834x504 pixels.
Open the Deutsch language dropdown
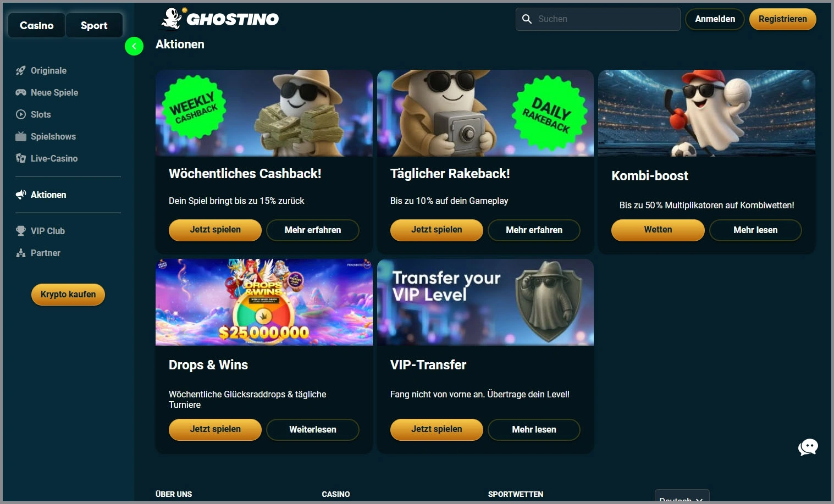pos(682,497)
